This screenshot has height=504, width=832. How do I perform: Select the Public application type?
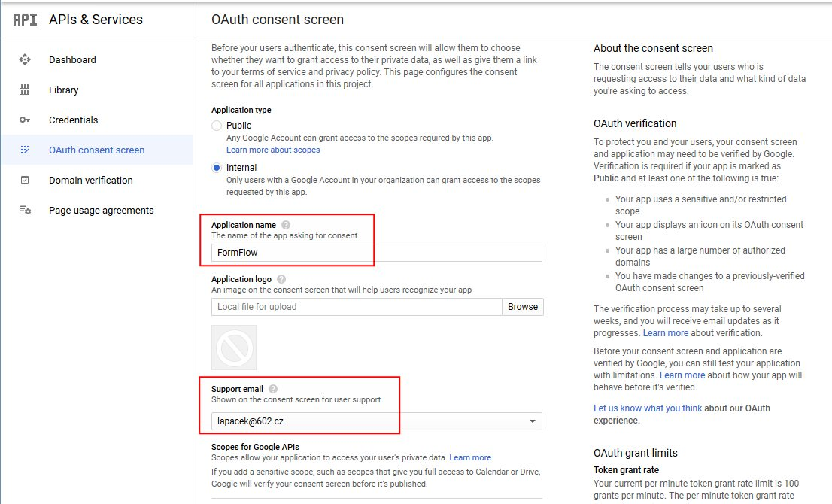[x=217, y=126]
